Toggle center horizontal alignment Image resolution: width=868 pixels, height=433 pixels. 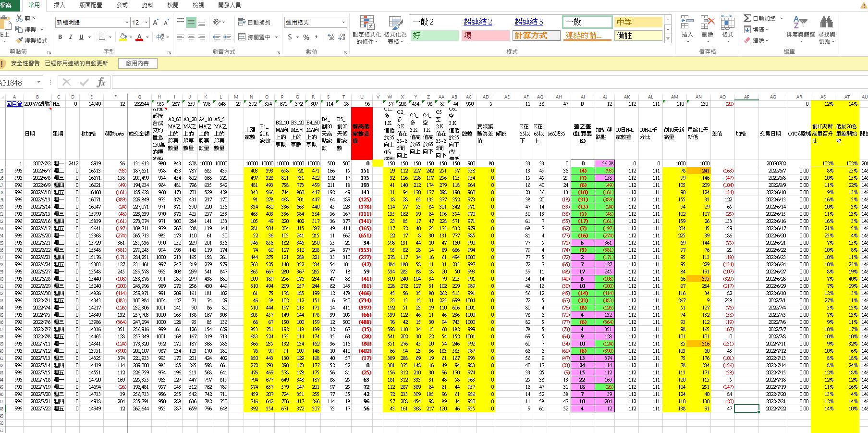(x=191, y=37)
